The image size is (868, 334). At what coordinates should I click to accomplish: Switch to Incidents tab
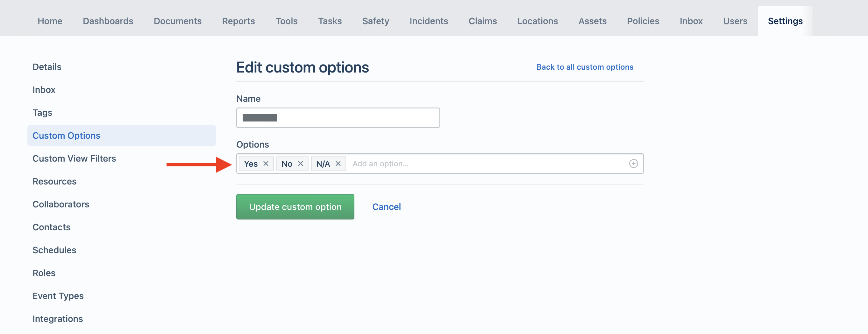[x=429, y=21]
